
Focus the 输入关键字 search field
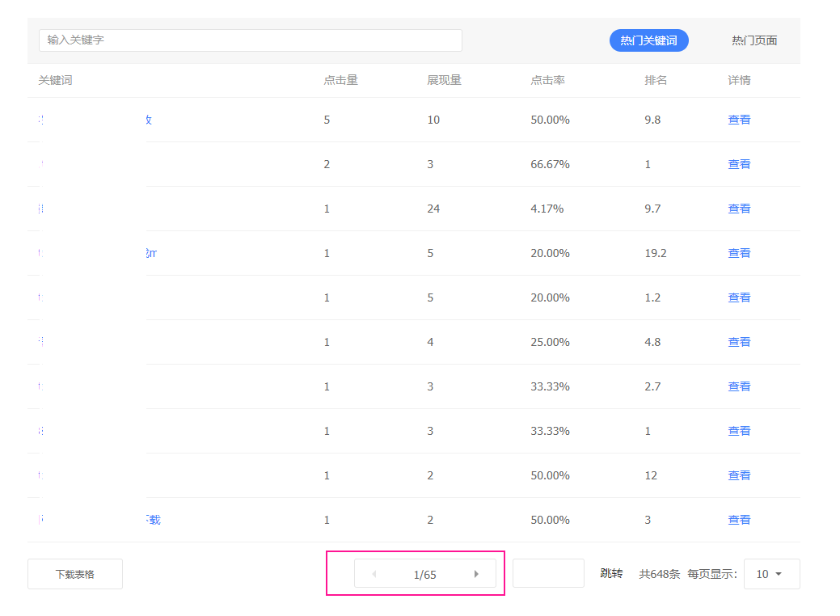coord(250,40)
